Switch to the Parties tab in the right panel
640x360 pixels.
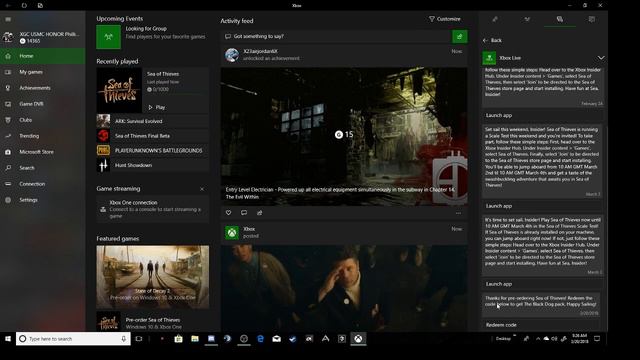[x=527, y=19]
